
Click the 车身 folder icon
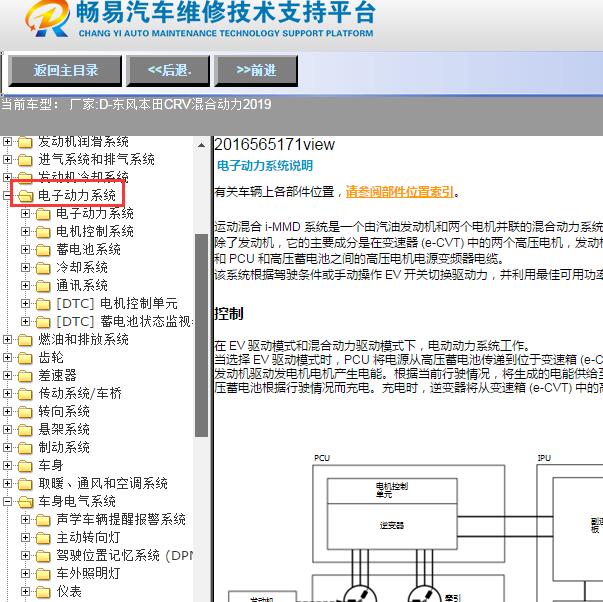click(25, 466)
